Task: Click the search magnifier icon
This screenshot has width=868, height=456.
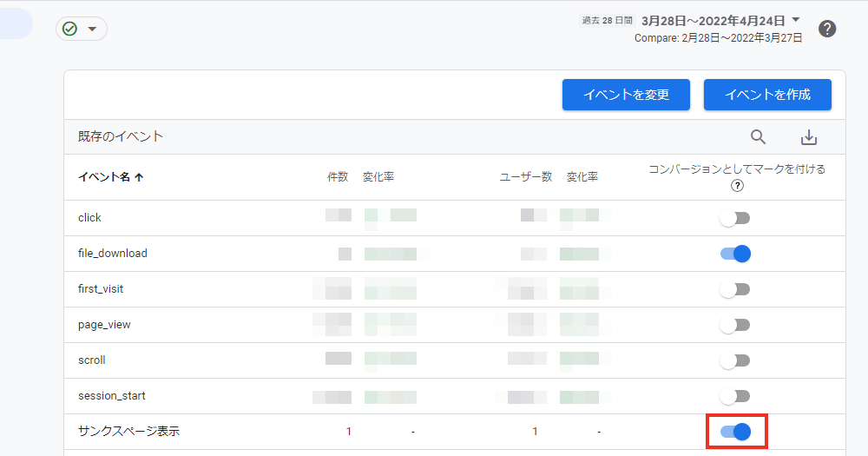Action: (758, 137)
